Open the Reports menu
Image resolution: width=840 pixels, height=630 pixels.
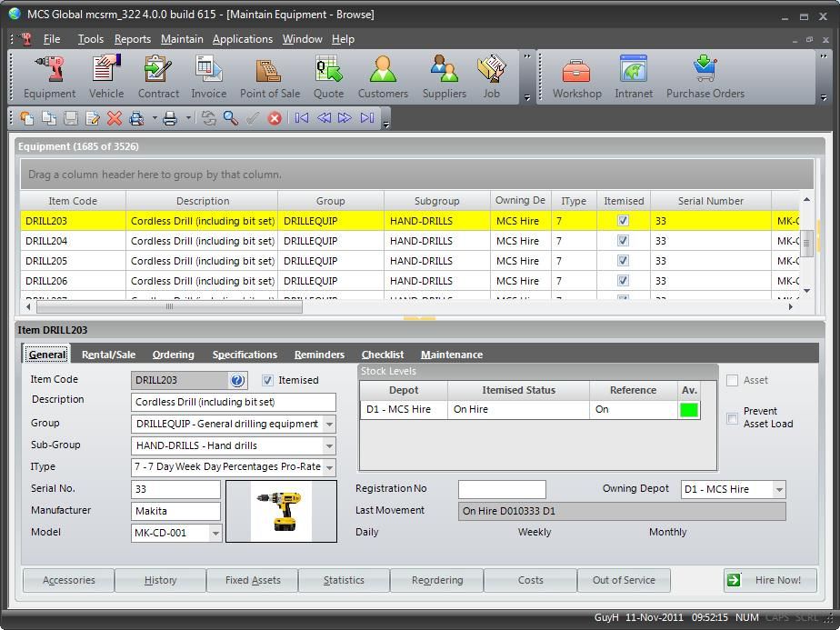tap(132, 39)
